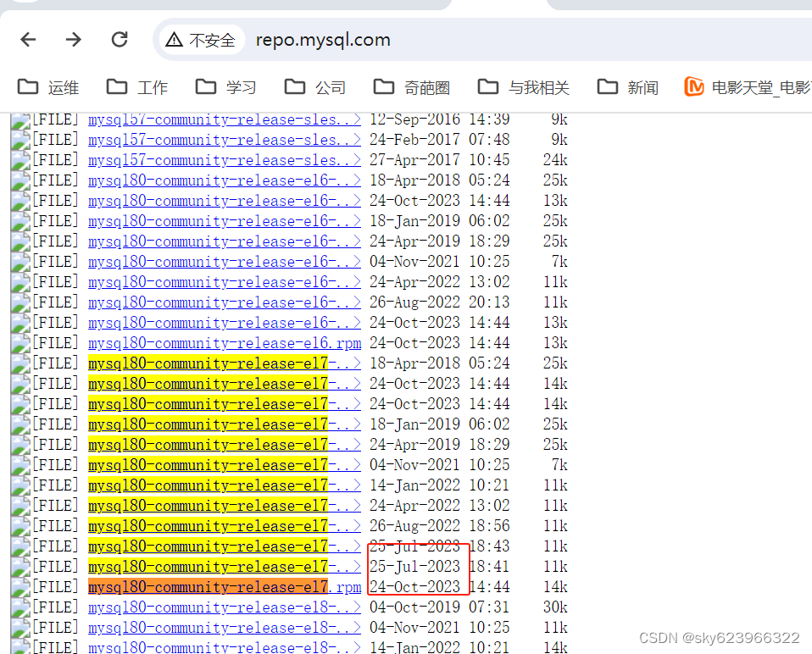The image size is (812, 654).
Task: Click file icon in 25-Jul-2023 18:43 row
Action: pos(20,547)
